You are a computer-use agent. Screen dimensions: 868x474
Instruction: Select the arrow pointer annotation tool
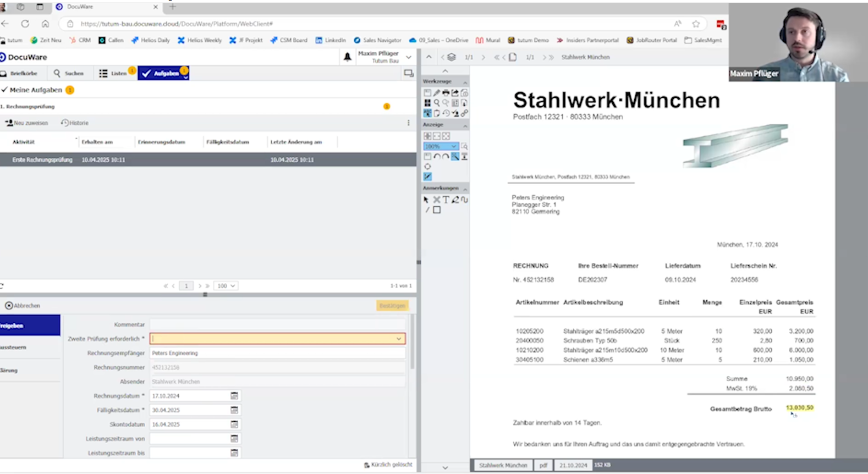click(426, 200)
